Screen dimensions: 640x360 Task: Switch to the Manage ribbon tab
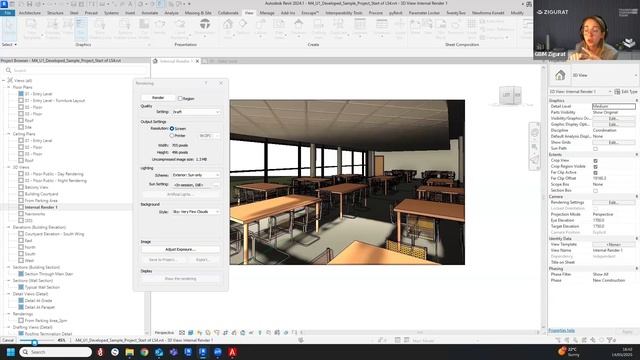pyautogui.click(x=267, y=13)
